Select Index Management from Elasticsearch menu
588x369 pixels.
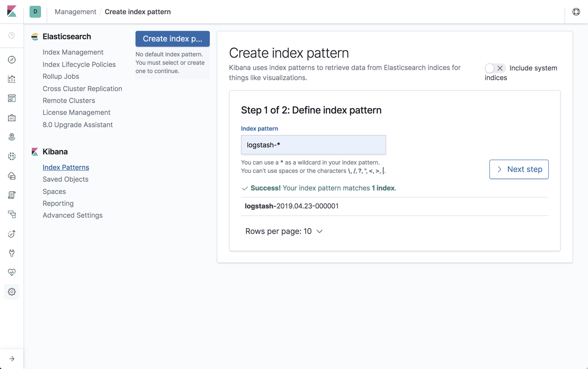tap(73, 52)
